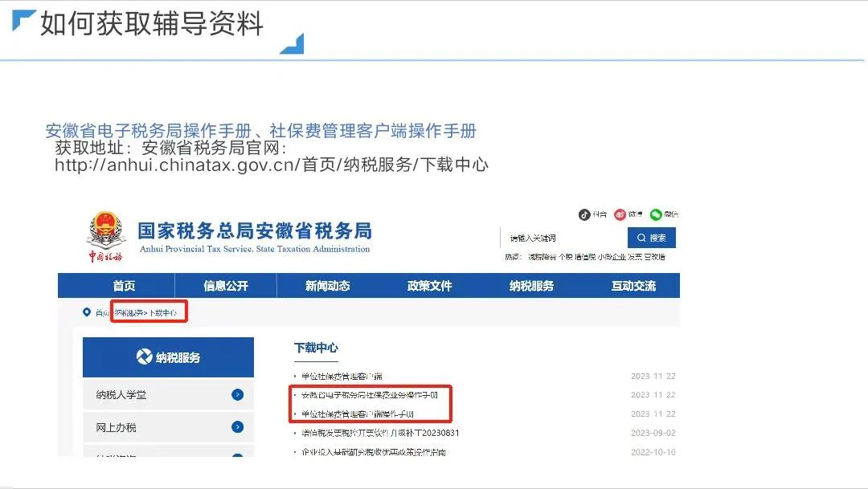Open 单位社保费管理客户端操作手册 link
Image resolution: width=868 pixels, height=489 pixels.
click(x=357, y=414)
